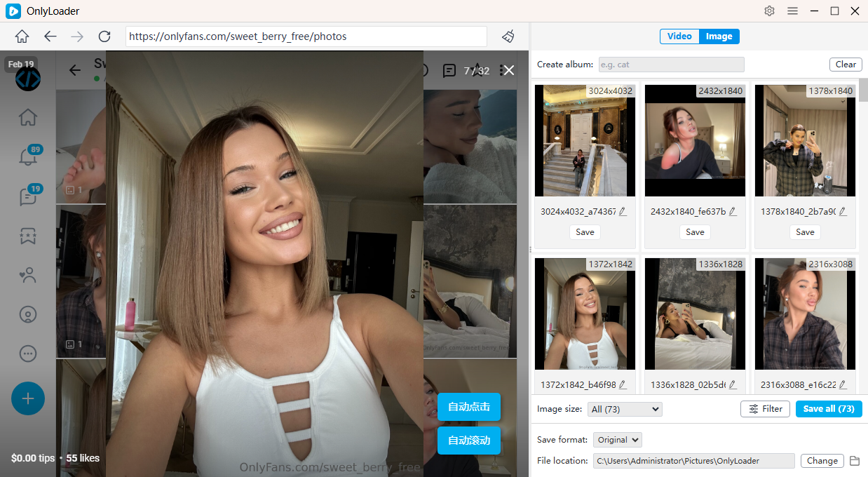Reload the current page

(x=104, y=36)
